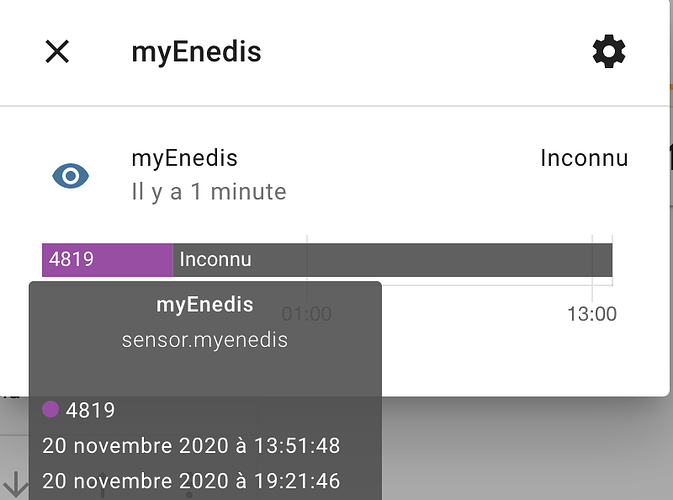Click the myEnedis dialog header title
Viewport: 673px width, 500px height.
[196, 52]
